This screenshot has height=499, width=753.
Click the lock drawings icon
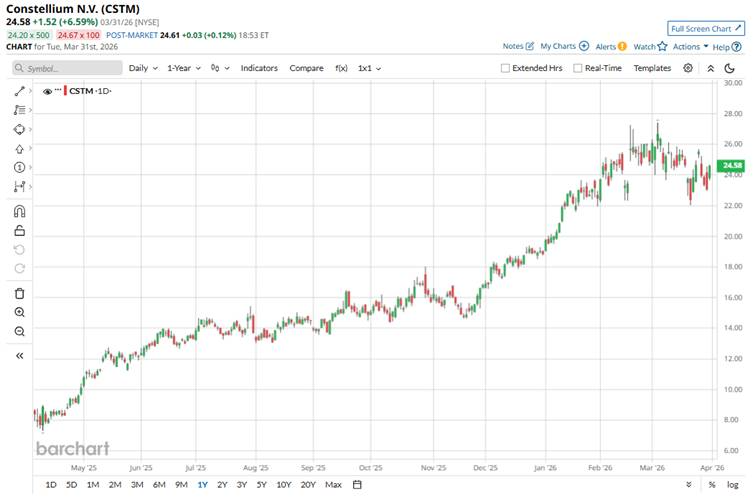pos(19,230)
